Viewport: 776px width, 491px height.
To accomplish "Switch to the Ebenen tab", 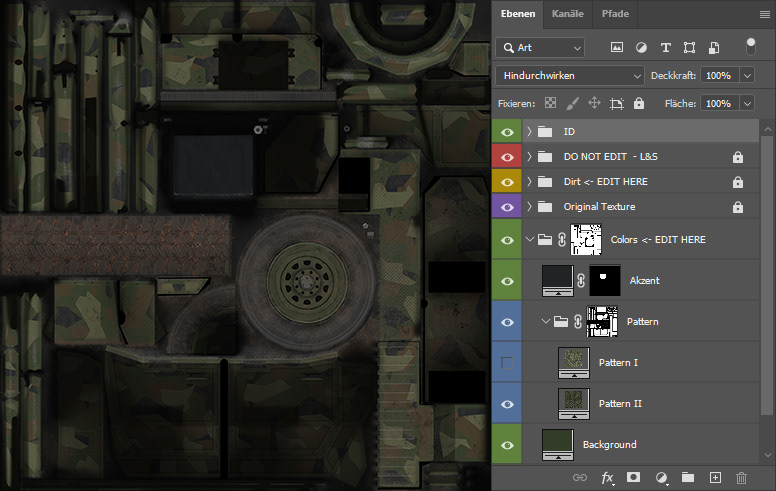I will [x=518, y=14].
